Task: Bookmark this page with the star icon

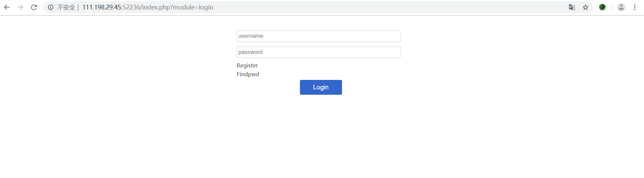Action: coord(585,7)
